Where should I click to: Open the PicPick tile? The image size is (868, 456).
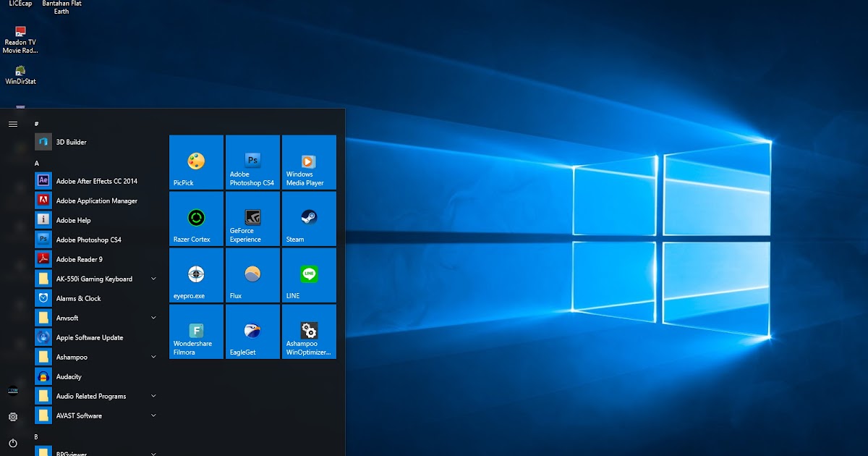tap(196, 162)
